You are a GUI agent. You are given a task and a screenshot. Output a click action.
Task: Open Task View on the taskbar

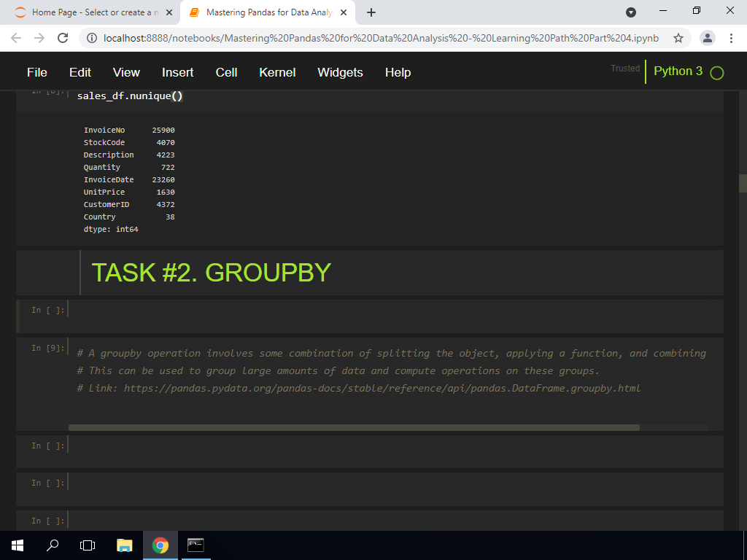click(x=88, y=545)
